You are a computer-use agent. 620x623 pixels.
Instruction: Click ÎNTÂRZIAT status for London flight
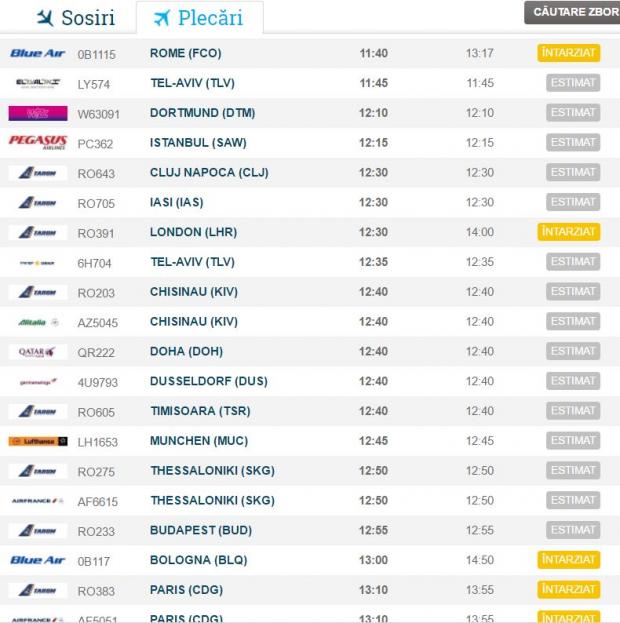tap(568, 232)
